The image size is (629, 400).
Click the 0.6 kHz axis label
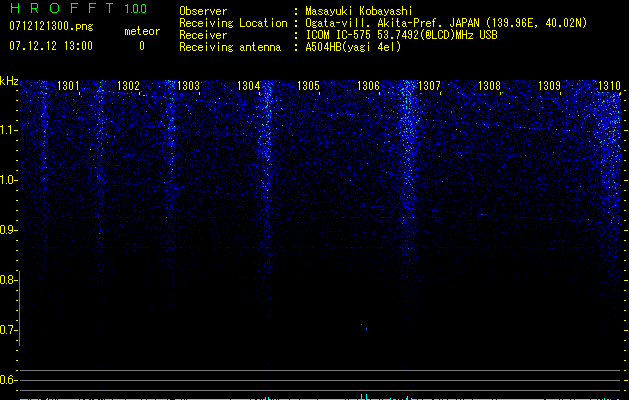[x=8, y=380]
